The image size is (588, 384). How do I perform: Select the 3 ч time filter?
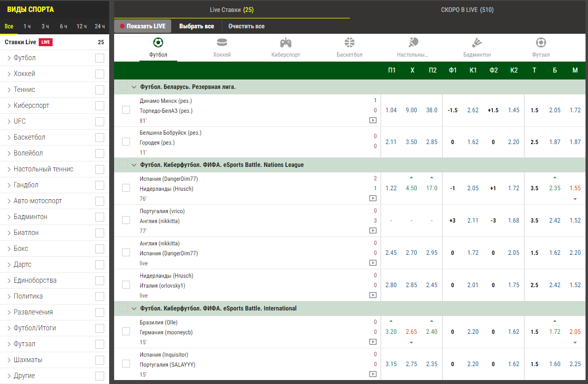point(45,26)
